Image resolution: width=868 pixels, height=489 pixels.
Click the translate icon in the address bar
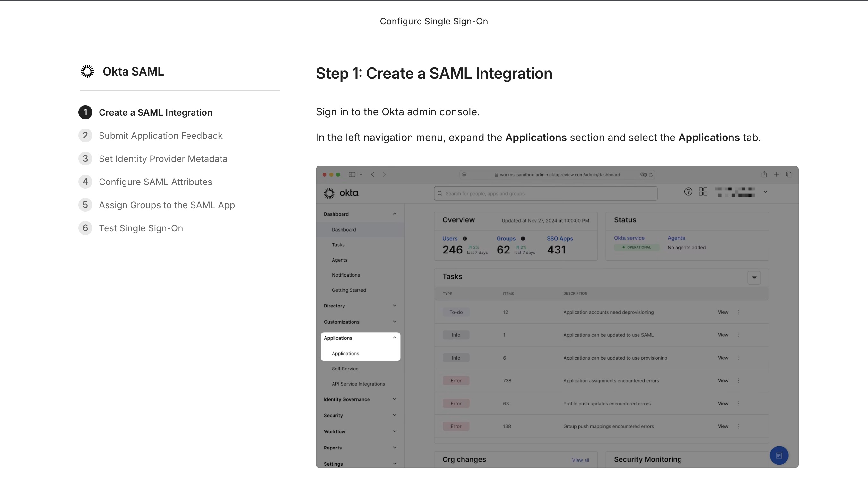643,175
